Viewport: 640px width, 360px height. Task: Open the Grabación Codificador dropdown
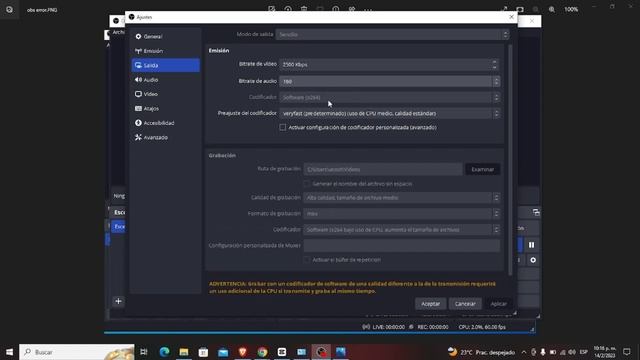click(402, 230)
